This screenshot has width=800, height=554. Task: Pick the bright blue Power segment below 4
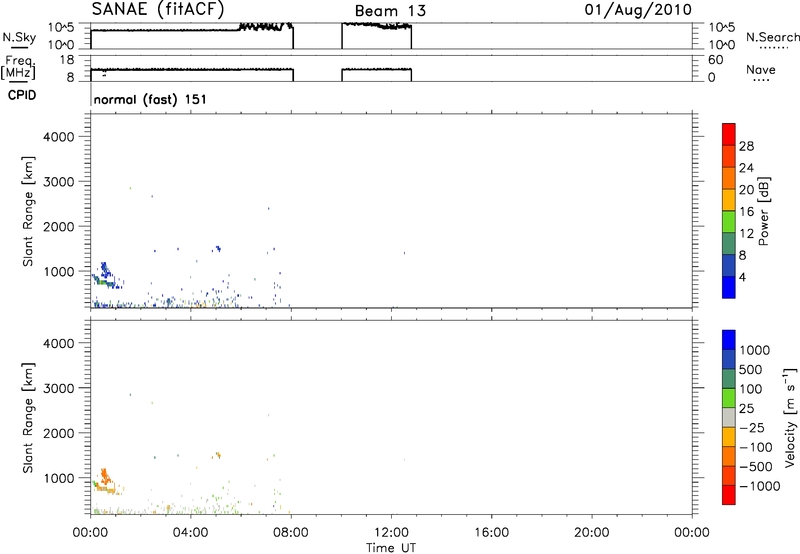(x=729, y=287)
